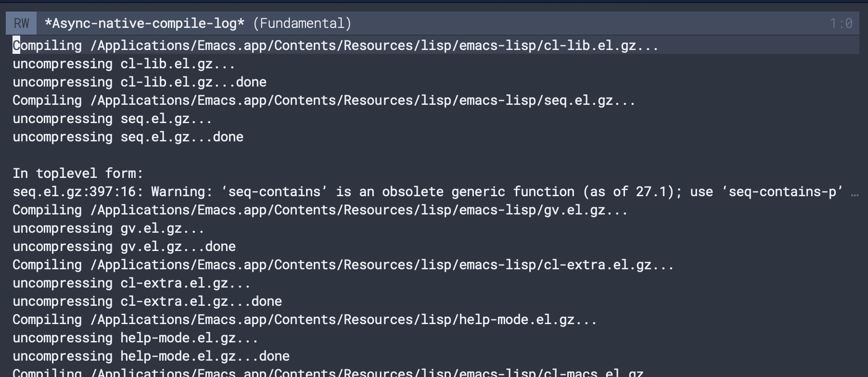Place cursor on the word 'Warning:'
This screenshot has height=377, width=868.
[182, 192]
